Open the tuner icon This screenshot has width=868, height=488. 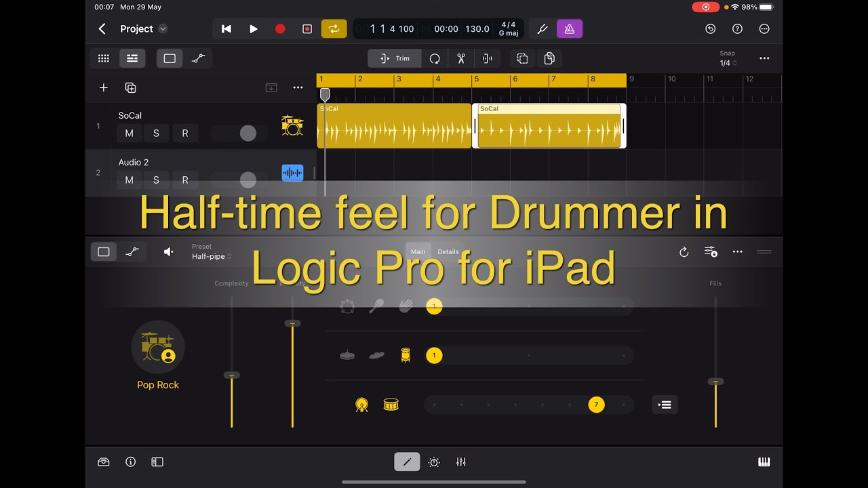[x=542, y=29]
